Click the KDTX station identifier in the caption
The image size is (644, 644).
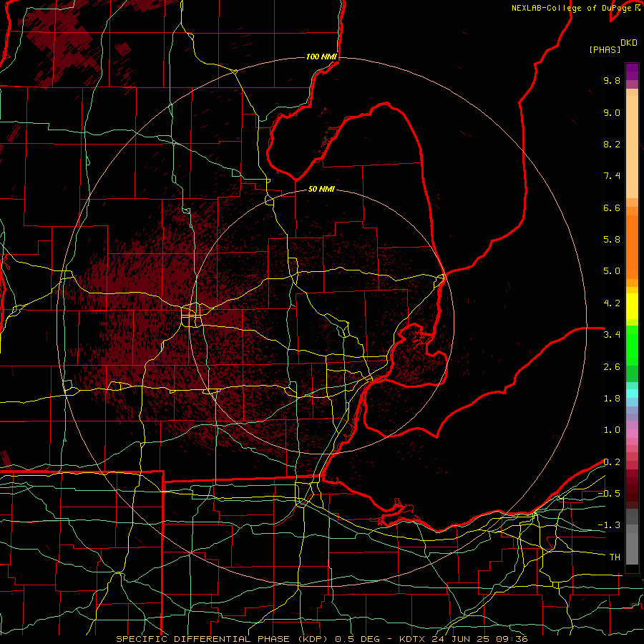(x=411, y=639)
